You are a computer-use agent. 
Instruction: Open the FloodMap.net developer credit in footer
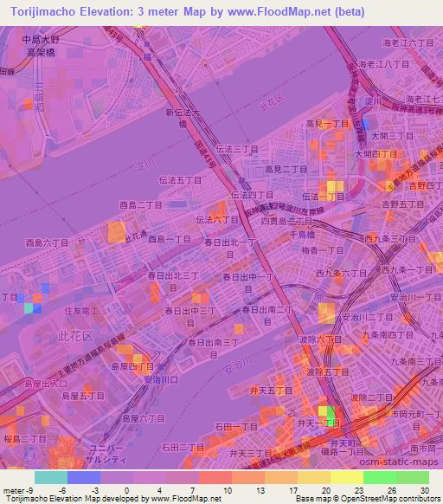tap(113, 499)
